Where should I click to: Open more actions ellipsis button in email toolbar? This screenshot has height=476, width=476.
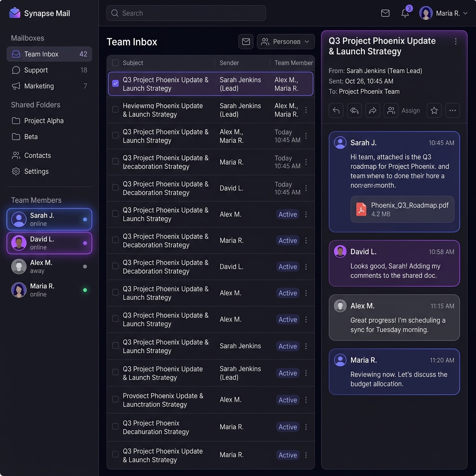pos(452,111)
